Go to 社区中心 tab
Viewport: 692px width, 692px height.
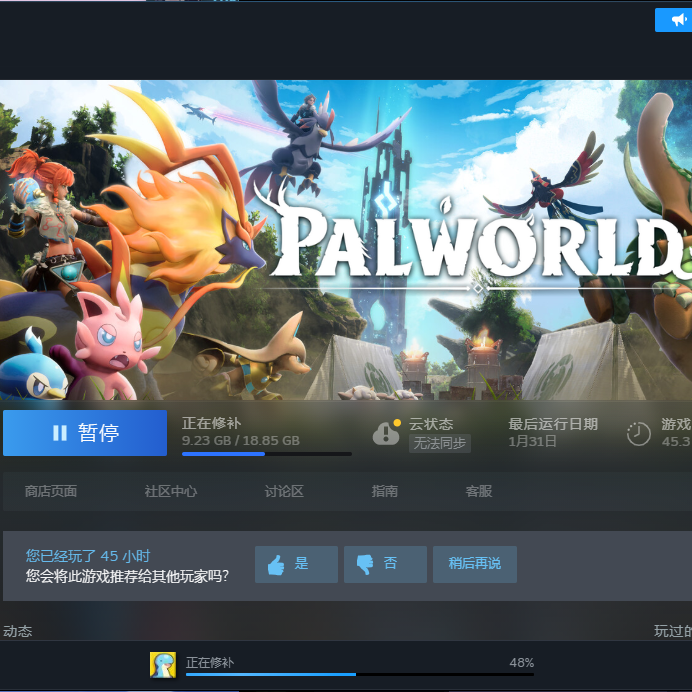coord(170,491)
